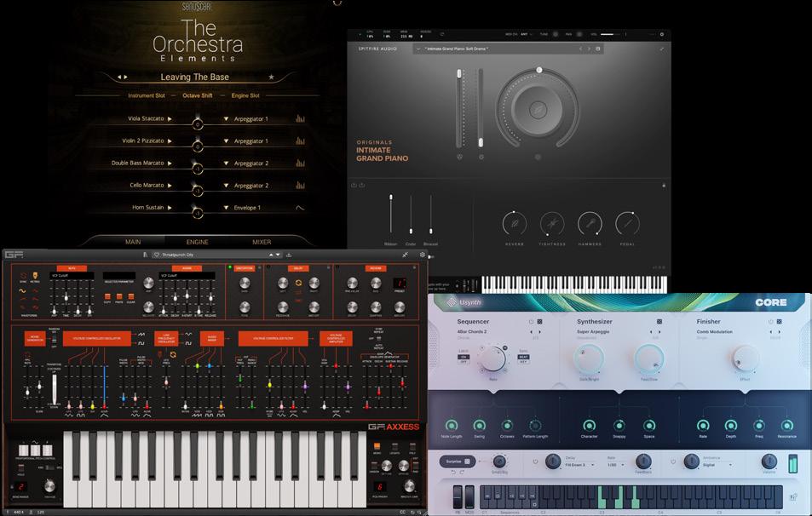
Task: Open Horn Sustain envelope curve icon
Action: tap(300, 208)
